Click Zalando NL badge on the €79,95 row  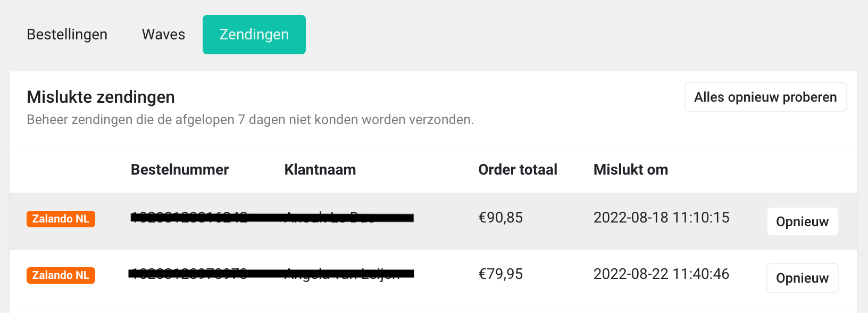[61, 275]
